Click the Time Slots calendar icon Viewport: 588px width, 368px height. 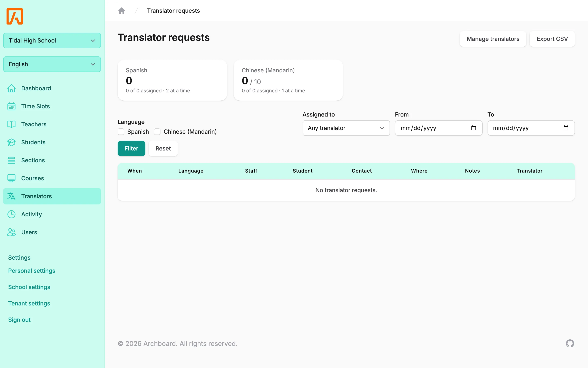pos(11,106)
